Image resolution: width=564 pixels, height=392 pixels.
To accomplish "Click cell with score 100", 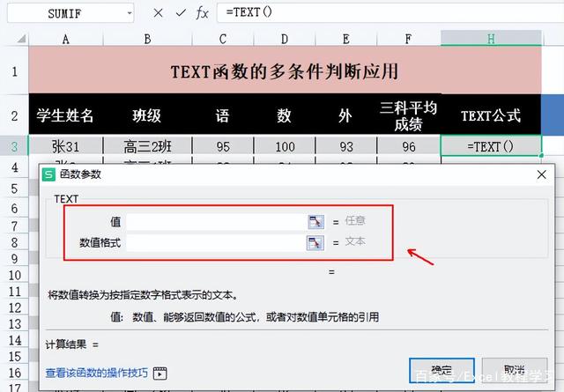I will pyautogui.click(x=285, y=146).
